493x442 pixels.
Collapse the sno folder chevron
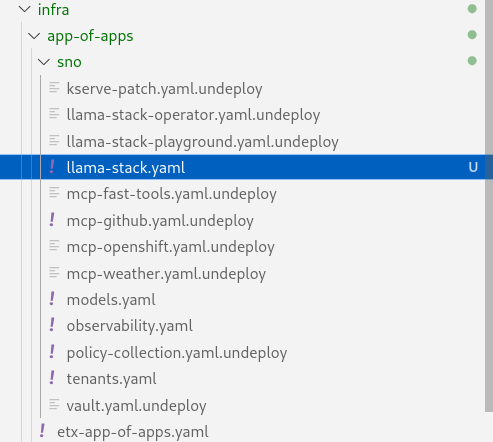(x=44, y=62)
